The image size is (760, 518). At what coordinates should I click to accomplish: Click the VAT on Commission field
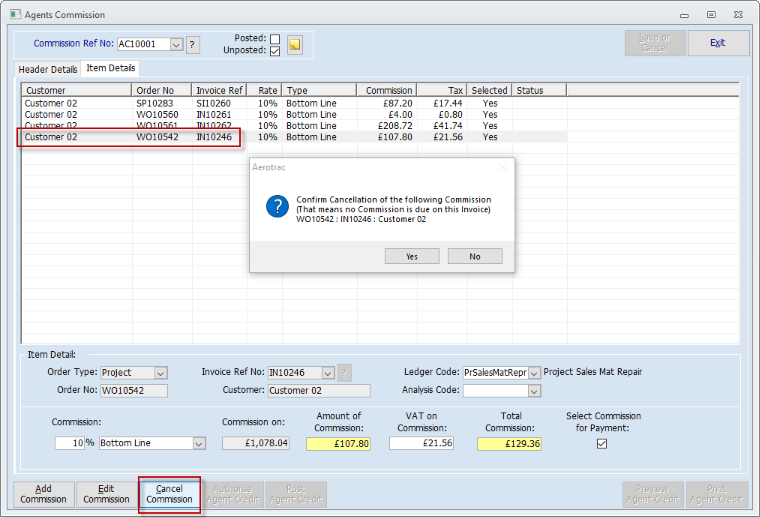[421, 443]
